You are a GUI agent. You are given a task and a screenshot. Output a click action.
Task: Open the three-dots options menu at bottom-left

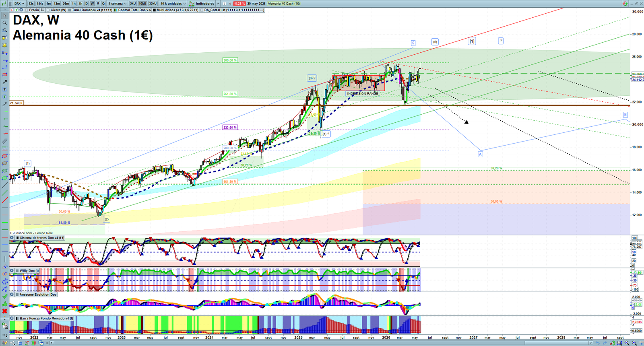pos(4,335)
